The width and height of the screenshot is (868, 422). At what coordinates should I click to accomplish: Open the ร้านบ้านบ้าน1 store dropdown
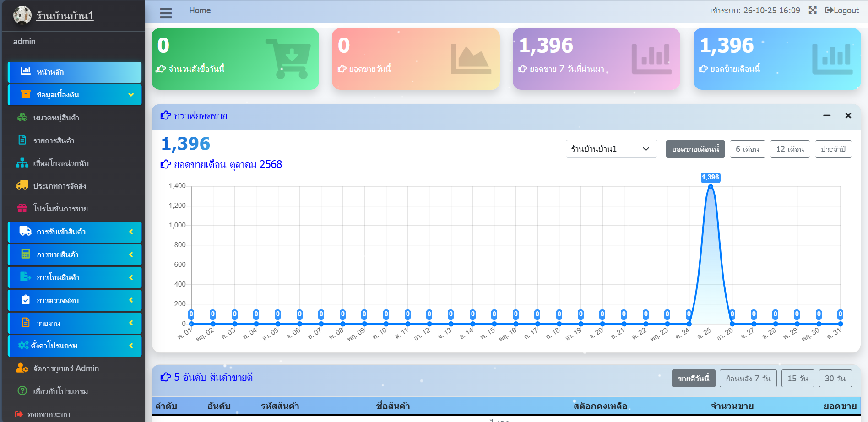point(611,149)
